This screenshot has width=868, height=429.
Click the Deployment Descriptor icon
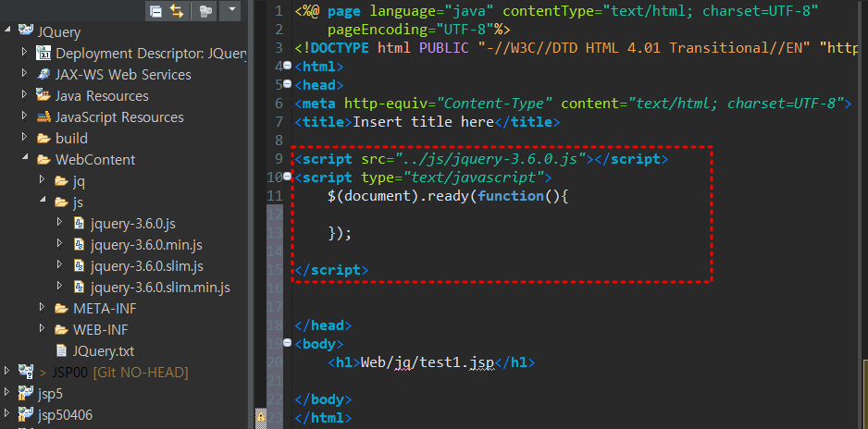click(x=43, y=53)
